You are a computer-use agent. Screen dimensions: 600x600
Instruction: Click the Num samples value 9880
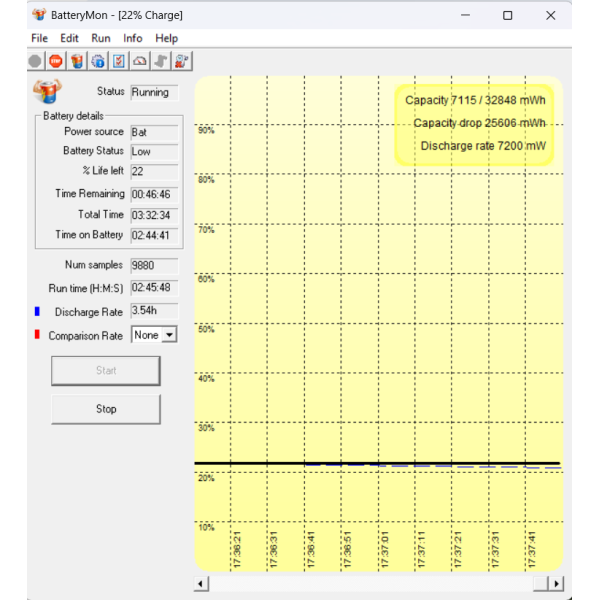[x=154, y=265]
